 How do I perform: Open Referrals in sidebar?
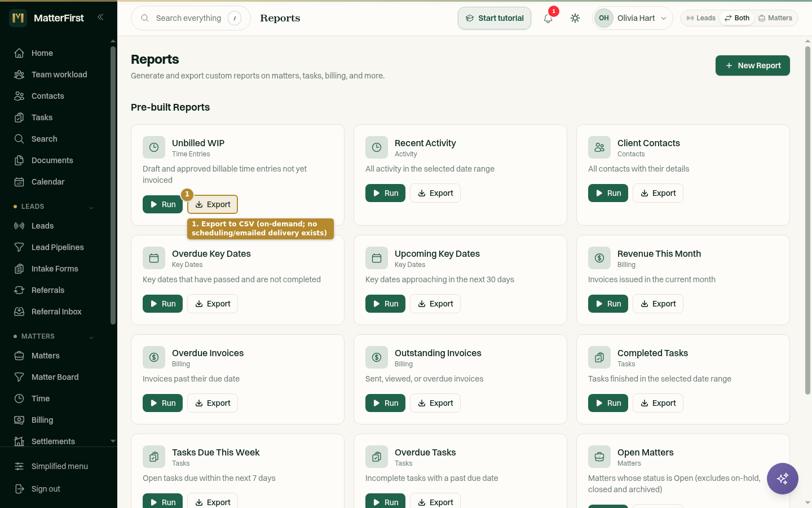coord(54,290)
